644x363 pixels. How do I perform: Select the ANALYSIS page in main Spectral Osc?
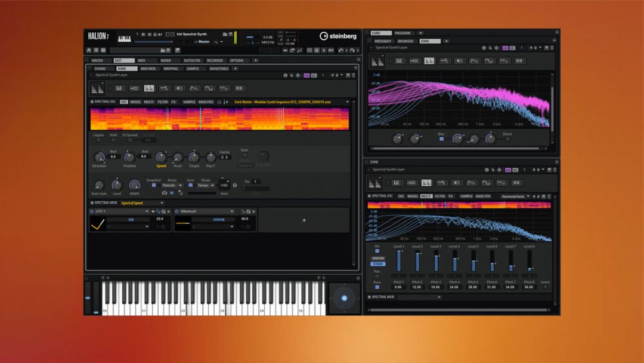206,102
